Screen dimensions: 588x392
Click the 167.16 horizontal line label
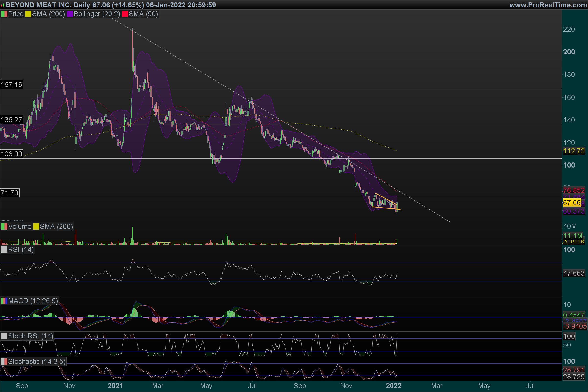click(12, 85)
